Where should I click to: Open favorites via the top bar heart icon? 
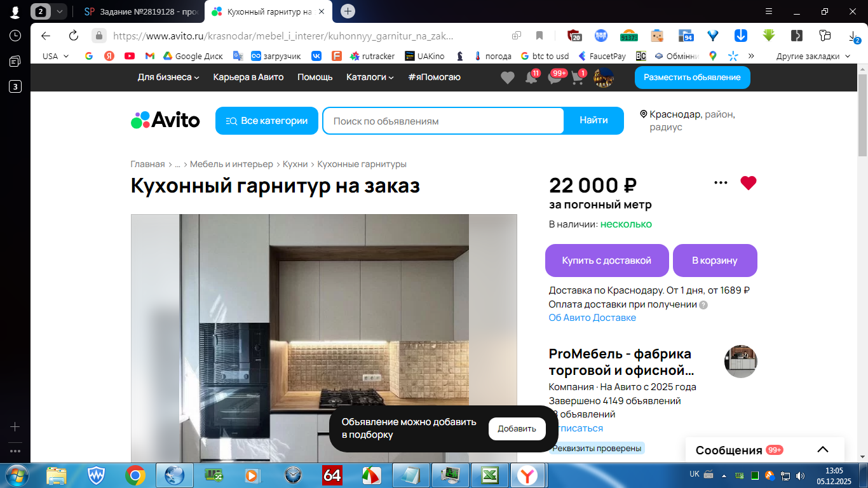(x=507, y=78)
